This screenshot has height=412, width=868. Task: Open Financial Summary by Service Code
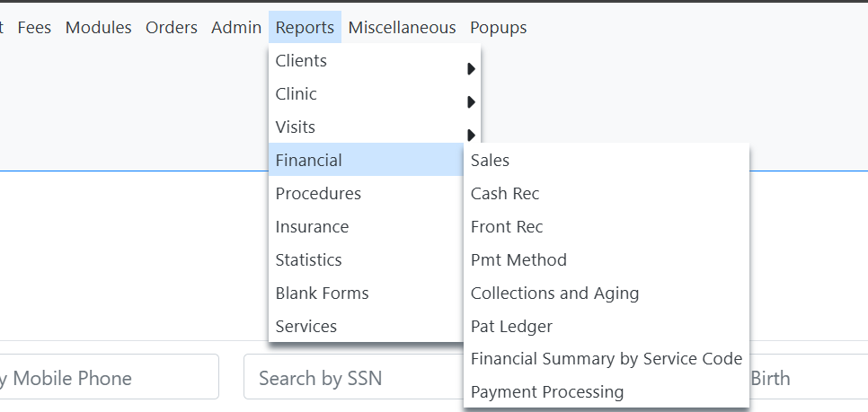607,359
